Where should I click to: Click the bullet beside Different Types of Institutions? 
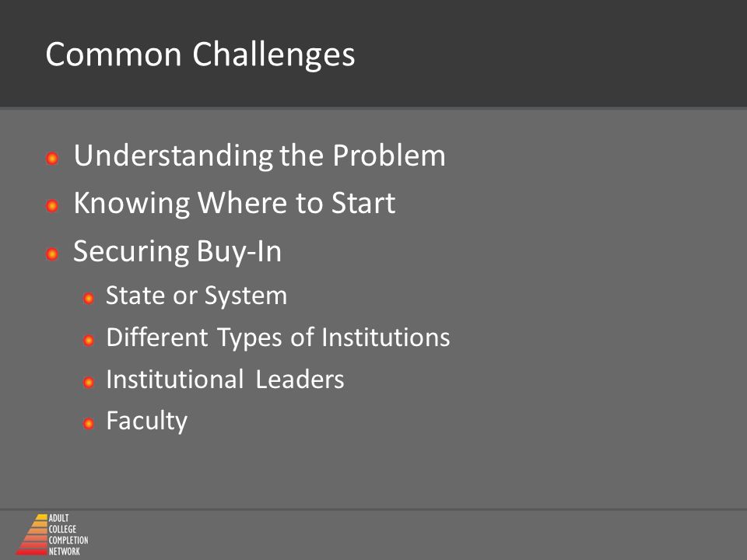click(x=88, y=340)
